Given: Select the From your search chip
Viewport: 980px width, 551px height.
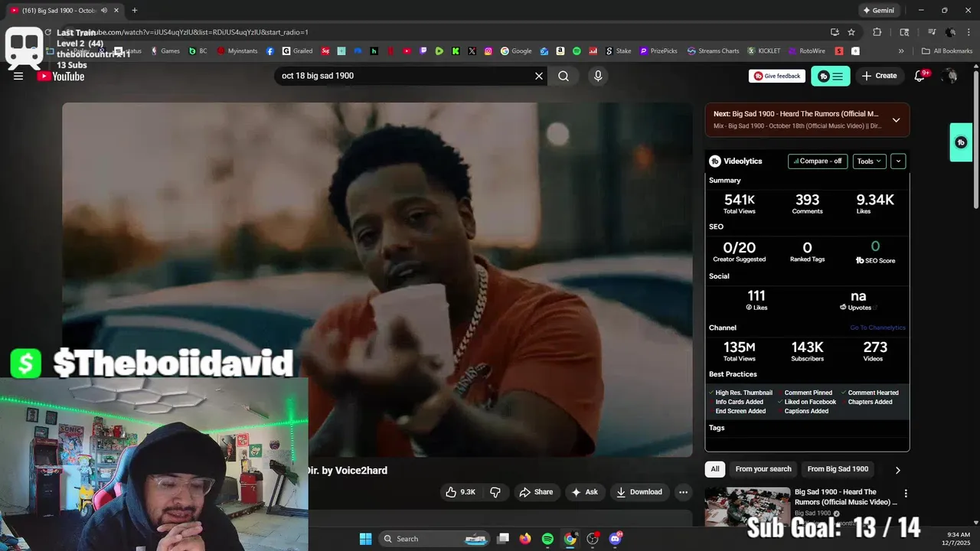Looking at the screenshot, I should point(763,469).
